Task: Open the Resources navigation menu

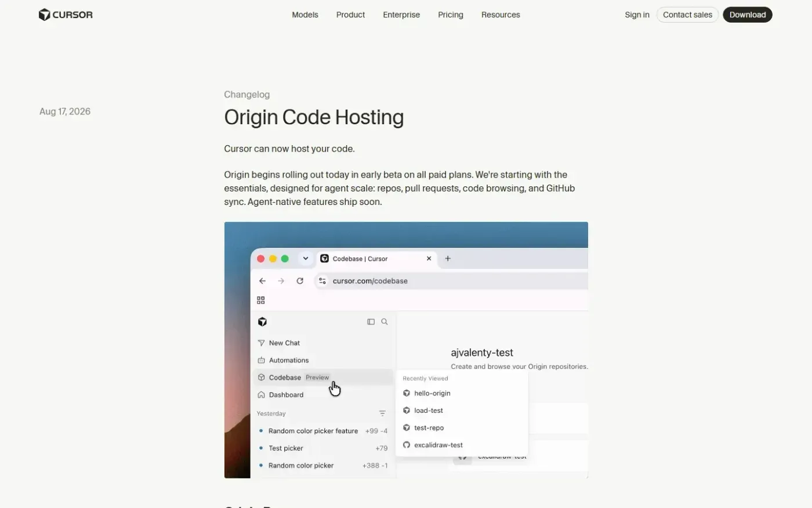Action: (x=501, y=15)
